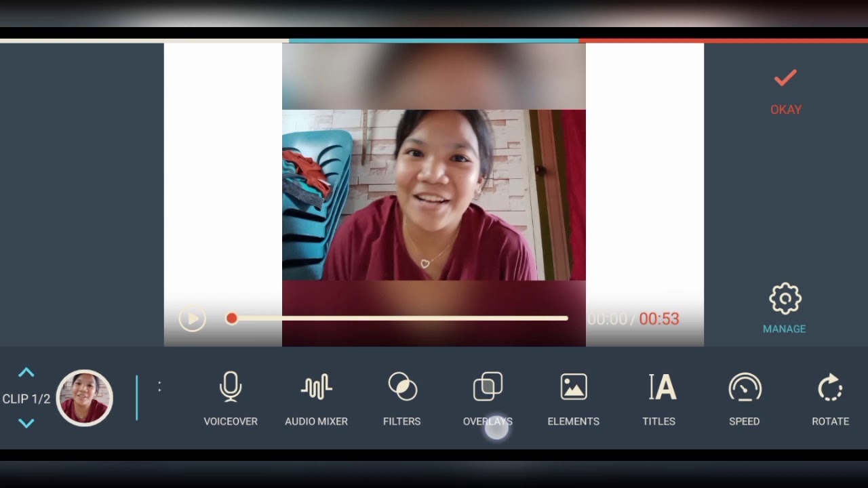Open the Filters tool
This screenshot has width=868, height=488.
pos(402,399)
